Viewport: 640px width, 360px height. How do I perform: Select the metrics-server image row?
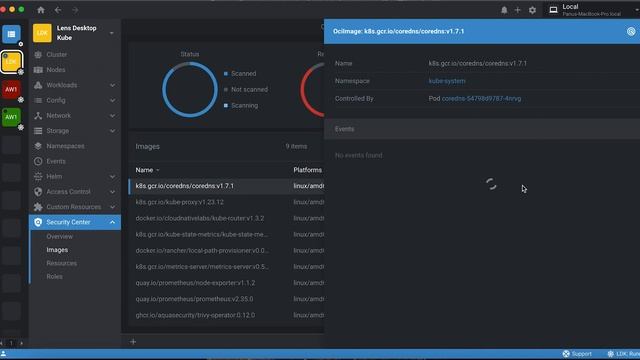click(x=226, y=267)
